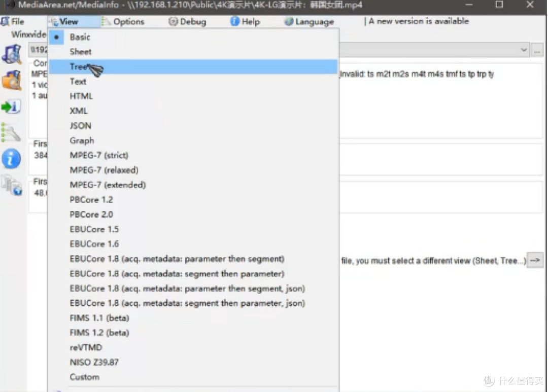Choose the Text view
The height and width of the screenshot is (392, 548).
point(193,82)
